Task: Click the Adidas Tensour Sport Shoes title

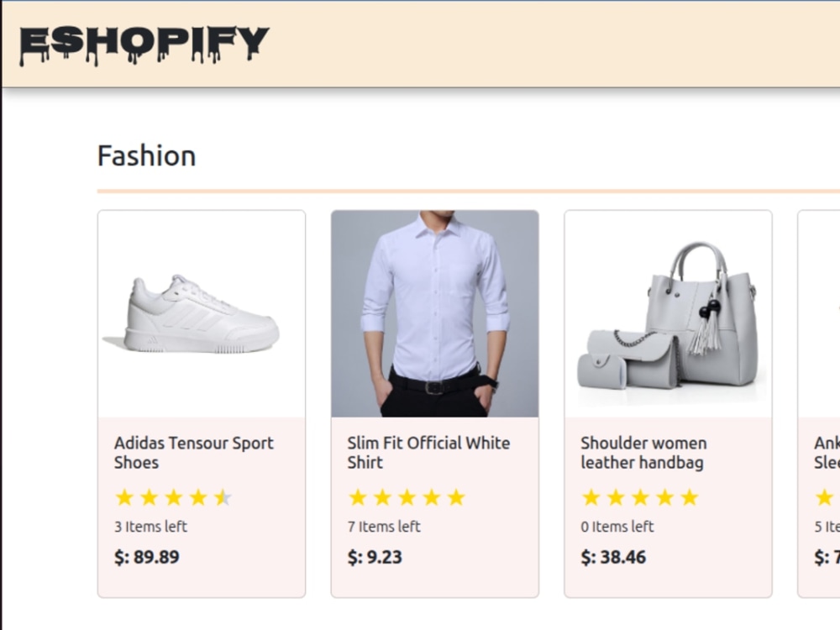Action: tap(194, 453)
